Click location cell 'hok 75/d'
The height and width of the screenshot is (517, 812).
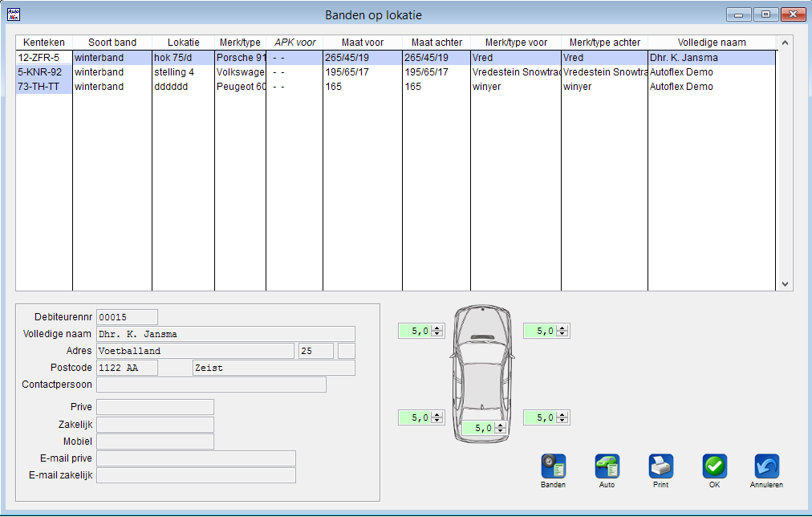tap(183, 58)
